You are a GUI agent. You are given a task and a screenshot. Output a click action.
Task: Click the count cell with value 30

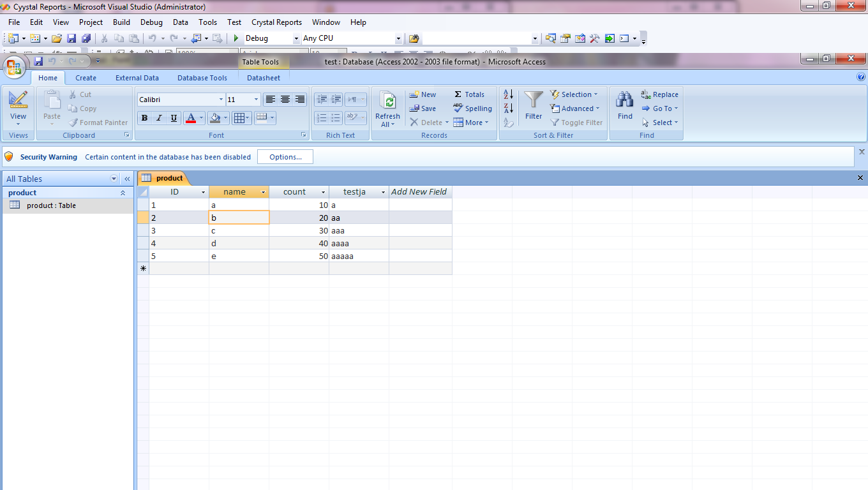click(299, 230)
